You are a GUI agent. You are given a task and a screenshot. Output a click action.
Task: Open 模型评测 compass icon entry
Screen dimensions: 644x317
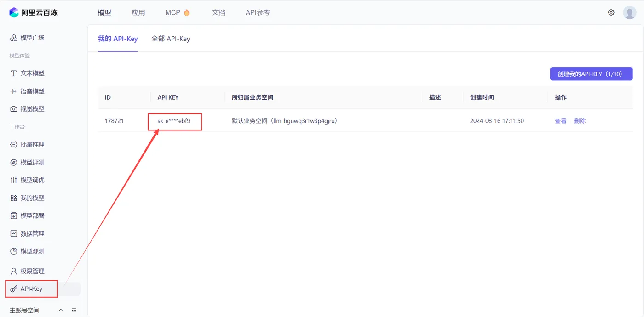(14, 163)
